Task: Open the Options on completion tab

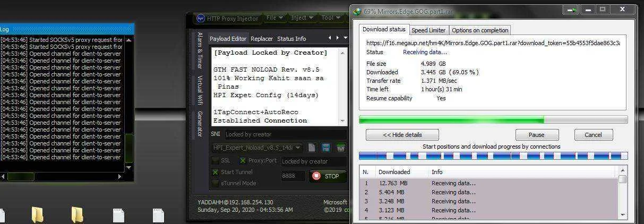Action: point(480,30)
